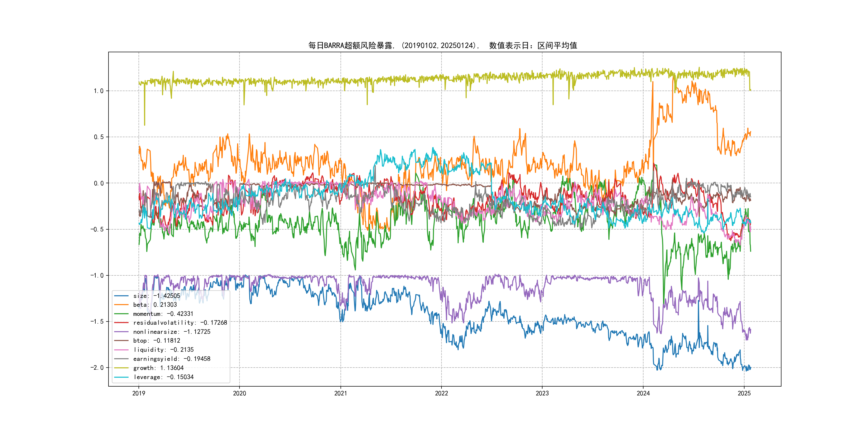This screenshot has height=434, width=868.
Task: Click the residualvolatility legend label
Action: click(x=180, y=323)
